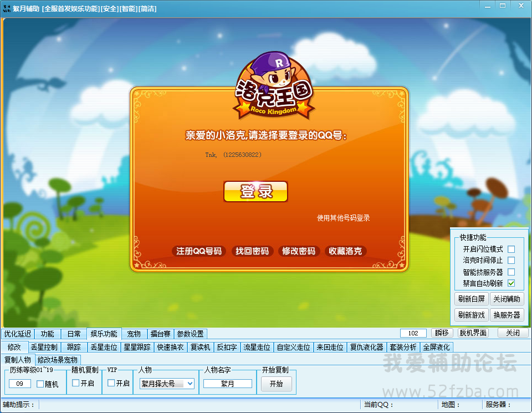Select the 修改 sub-tab

[x=14, y=347]
